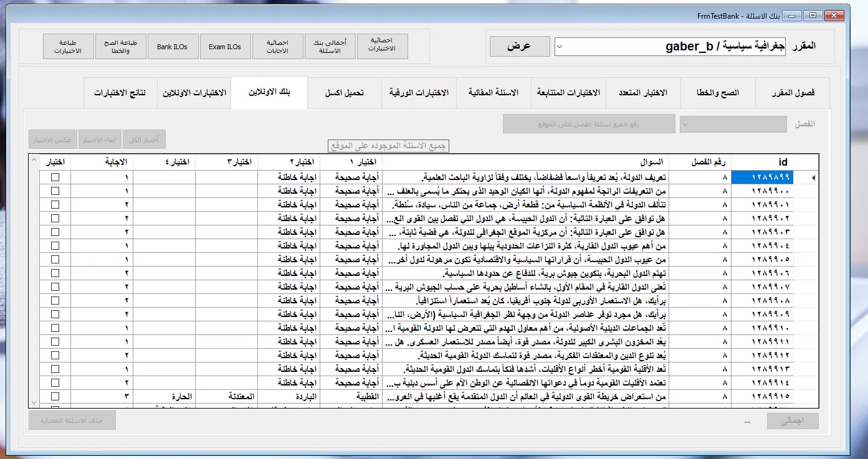Expand the الفصل chapter combo box
Screen dimensions: 868x459
[733, 124]
